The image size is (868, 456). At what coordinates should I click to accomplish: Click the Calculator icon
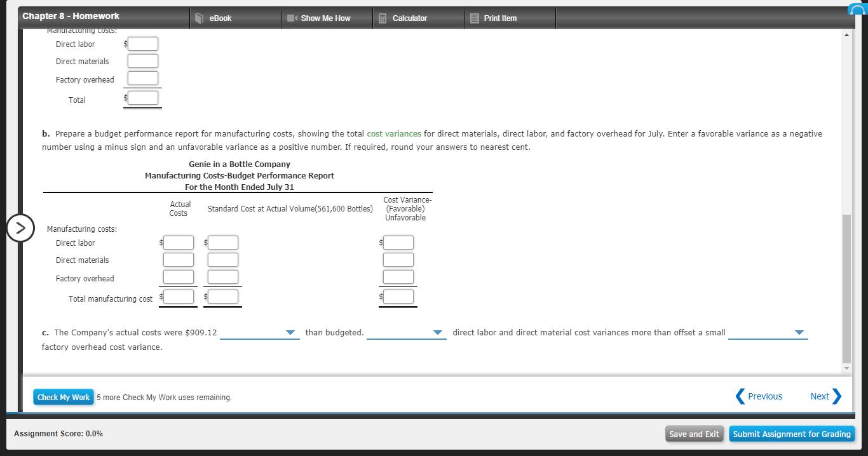tap(383, 18)
